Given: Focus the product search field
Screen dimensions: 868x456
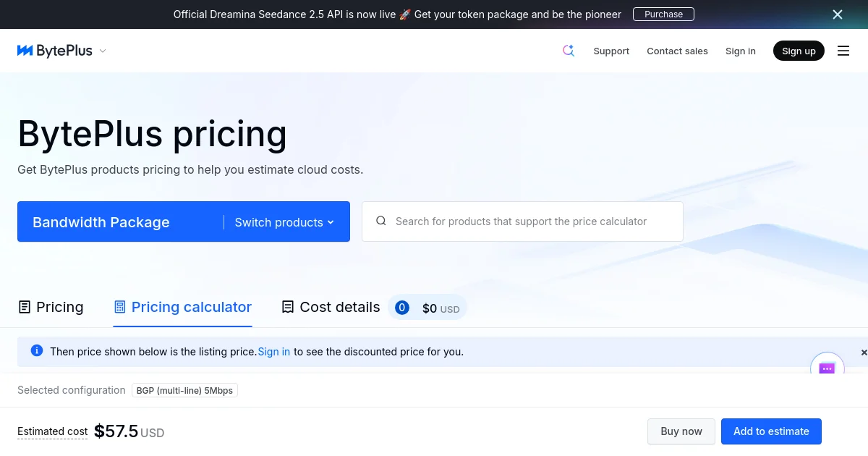Looking at the screenshot, I should 522,221.
